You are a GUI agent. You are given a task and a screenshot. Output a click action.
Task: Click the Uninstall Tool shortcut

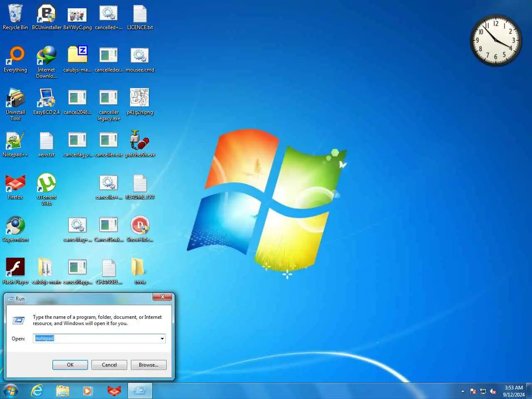coord(15,105)
